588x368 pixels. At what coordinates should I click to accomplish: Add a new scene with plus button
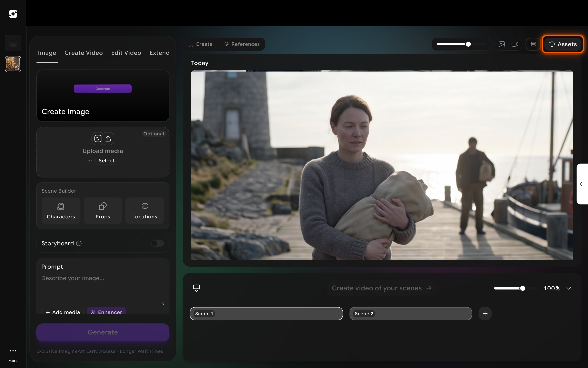click(x=485, y=313)
